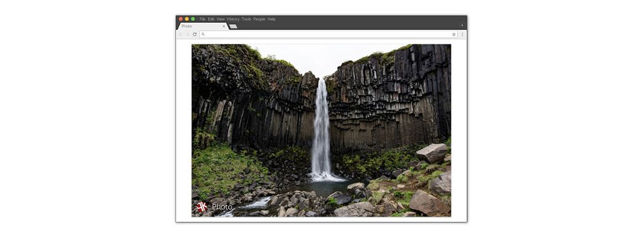Bookmark this page with the star icon
644x238 pixels.
pos(454,34)
